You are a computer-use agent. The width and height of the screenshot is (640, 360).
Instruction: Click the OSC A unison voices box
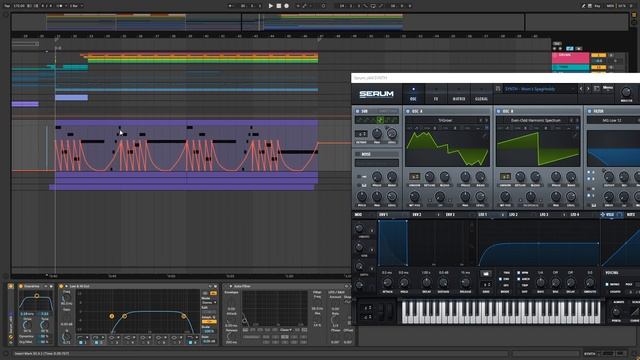(x=414, y=177)
